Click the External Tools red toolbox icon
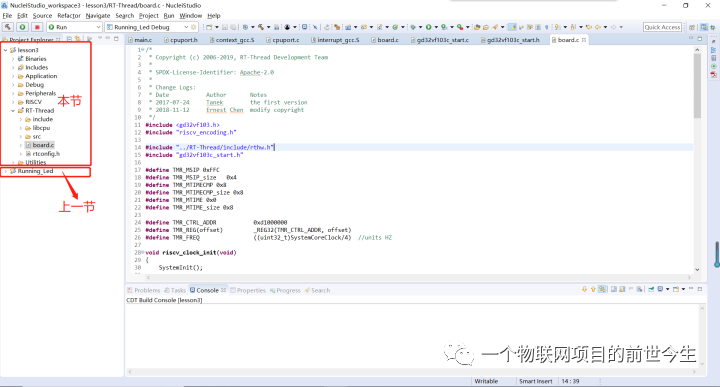 (460, 27)
